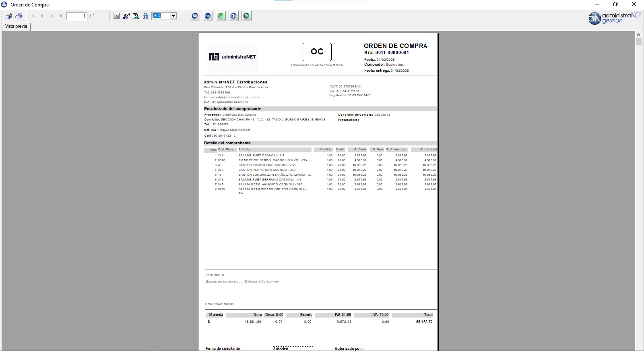The width and height of the screenshot is (644, 351).
Task: Click the ORDEN DE COMPRA heading
Action: click(x=396, y=46)
